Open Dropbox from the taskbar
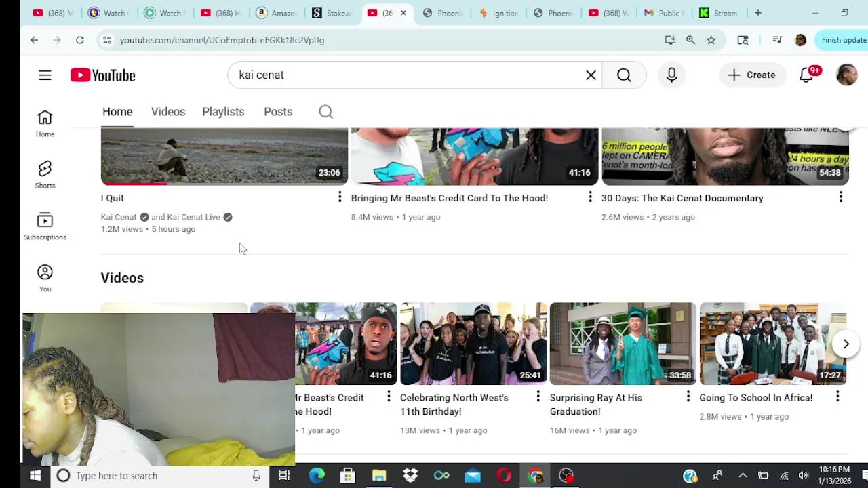 click(410, 476)
